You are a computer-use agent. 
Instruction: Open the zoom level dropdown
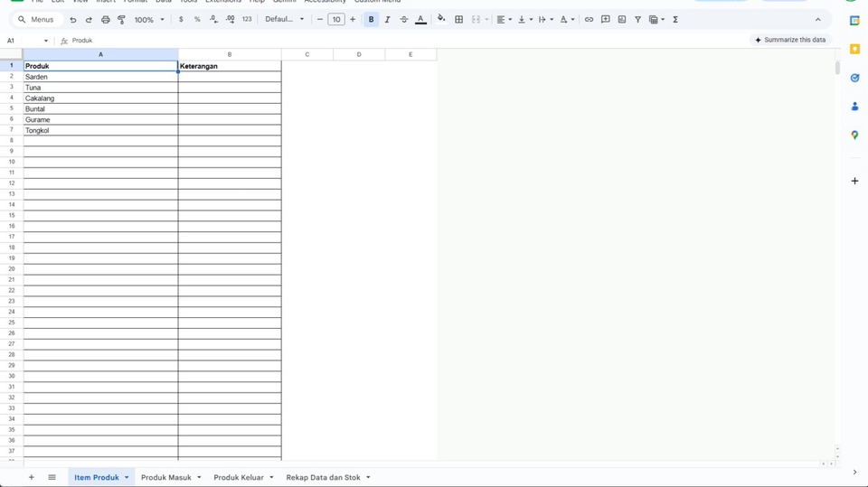pyautogui.click(x=149, y=20)
